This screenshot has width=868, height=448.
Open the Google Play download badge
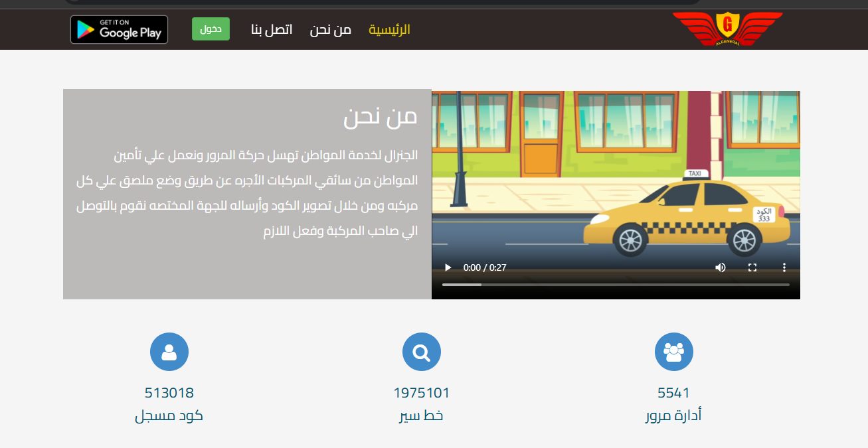coord(120,29)
